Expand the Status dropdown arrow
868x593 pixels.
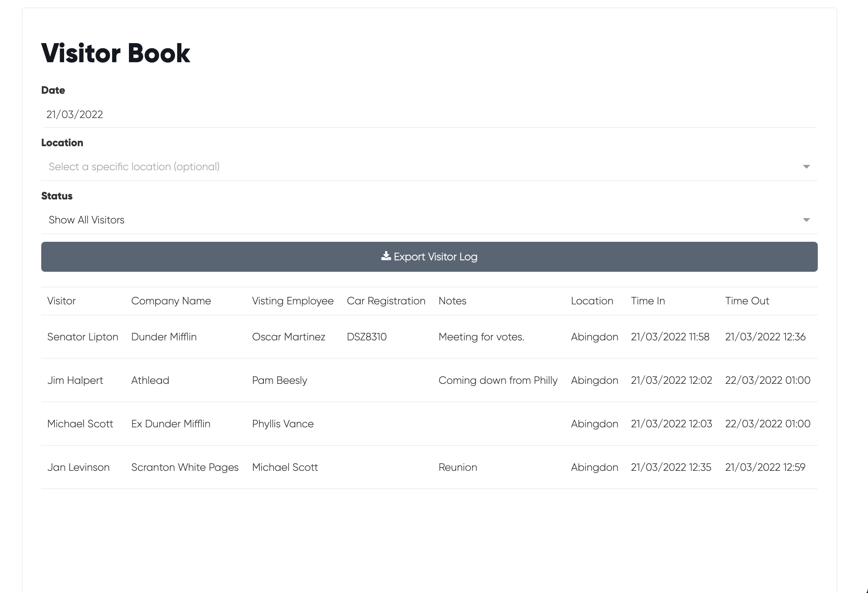coord(806,220)
